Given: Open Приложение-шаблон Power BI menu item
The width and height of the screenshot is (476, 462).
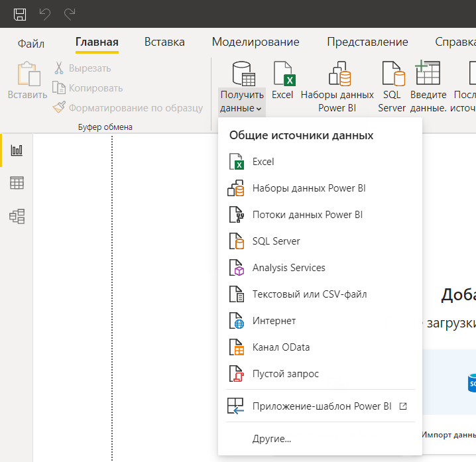Looking at the screenshot, I should pyautogui.click(x=320, y=406).
